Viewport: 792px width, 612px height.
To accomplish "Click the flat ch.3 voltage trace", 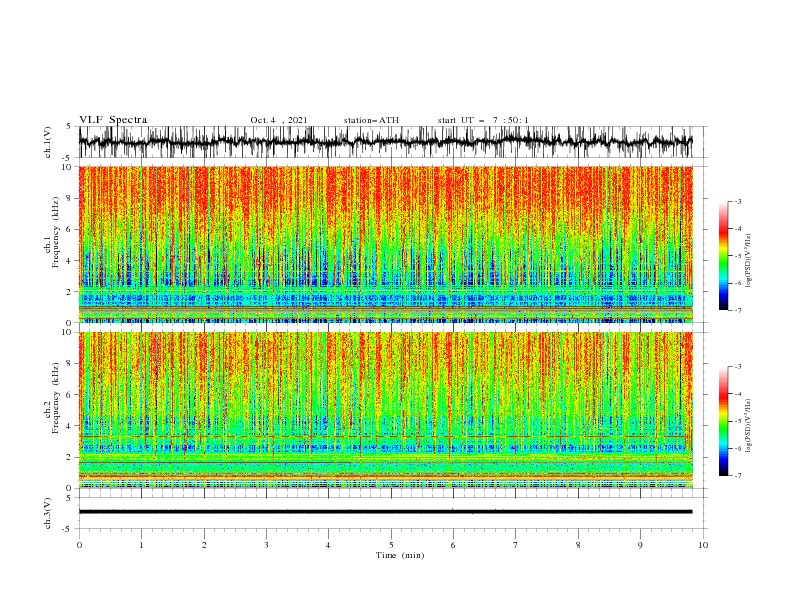I will point(385,512).
